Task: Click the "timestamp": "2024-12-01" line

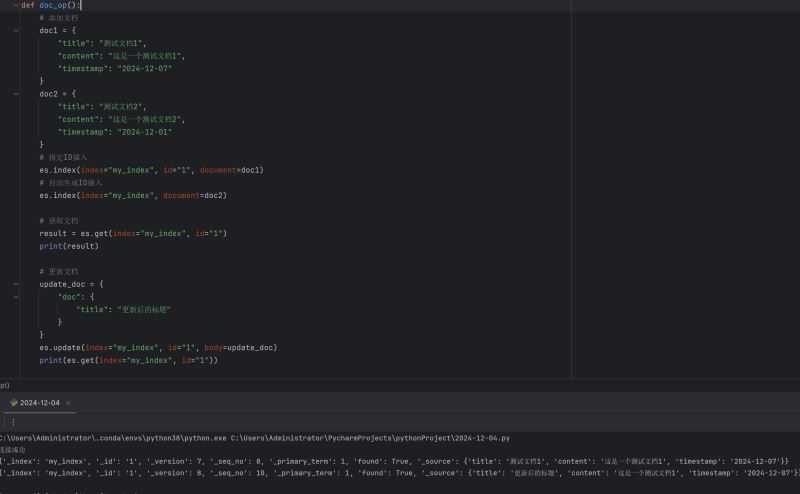Action: point(114,131)
